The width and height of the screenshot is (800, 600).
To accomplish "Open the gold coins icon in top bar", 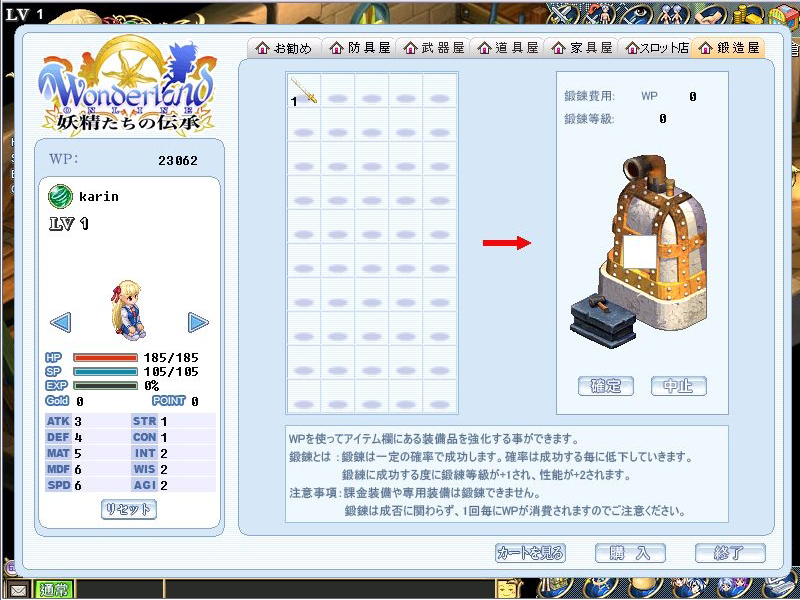I will click(746, 15).
